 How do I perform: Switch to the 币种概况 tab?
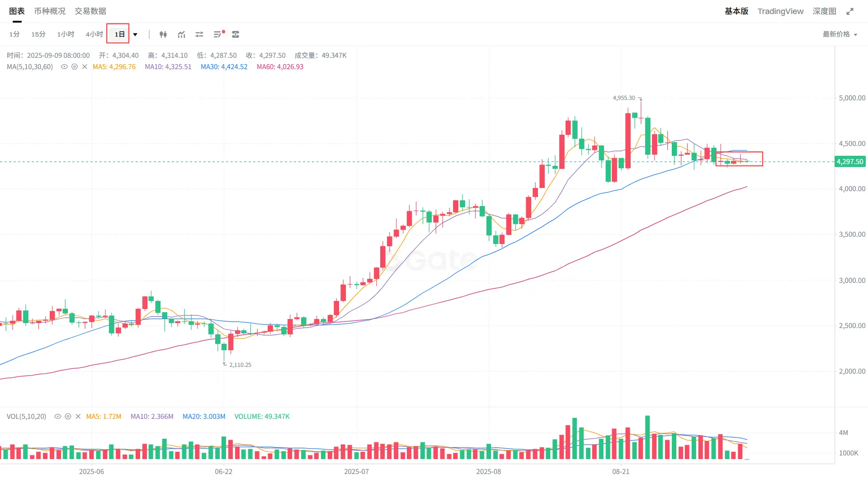coord(50,11)
